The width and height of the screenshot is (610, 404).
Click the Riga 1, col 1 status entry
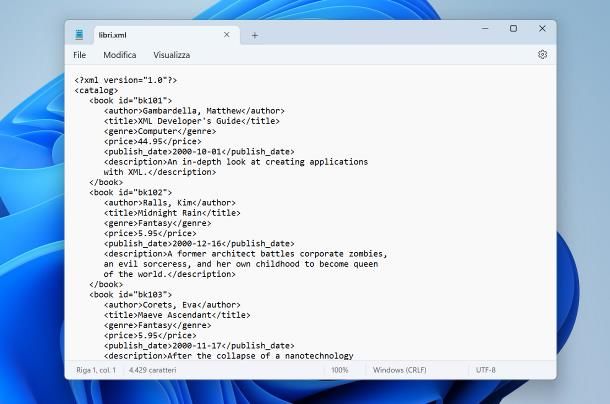click(96, 370)
